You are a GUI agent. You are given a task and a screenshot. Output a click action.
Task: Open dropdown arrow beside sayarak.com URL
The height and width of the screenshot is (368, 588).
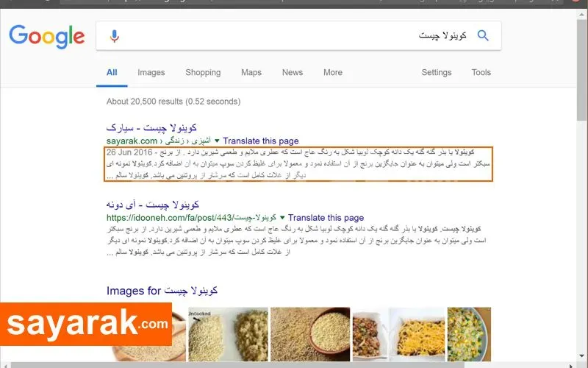pos(217,141)
